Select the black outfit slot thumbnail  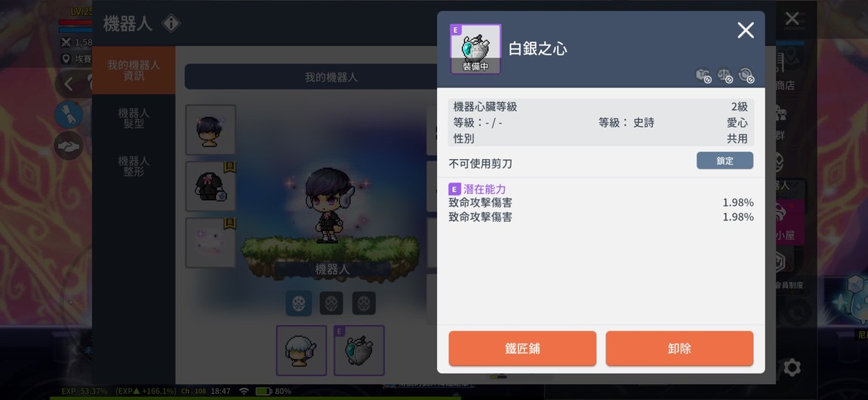tap(211, 186)
